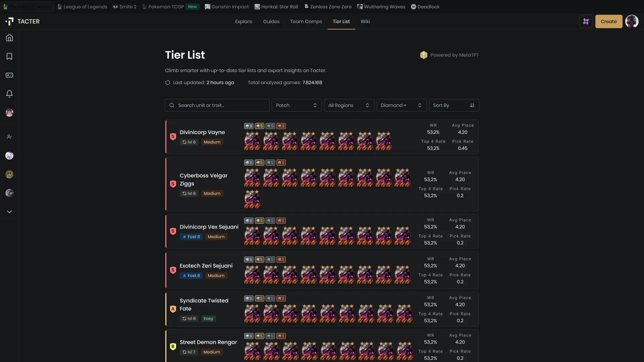Screen dimensions: 644x362
Task: Click the add-friend person icon in sidebar
Action: tap(9, 136)
